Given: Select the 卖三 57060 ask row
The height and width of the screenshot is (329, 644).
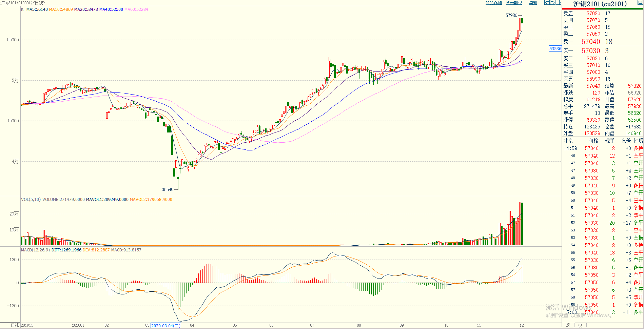Looking at the screenshot, I should [x=603, y=27].
